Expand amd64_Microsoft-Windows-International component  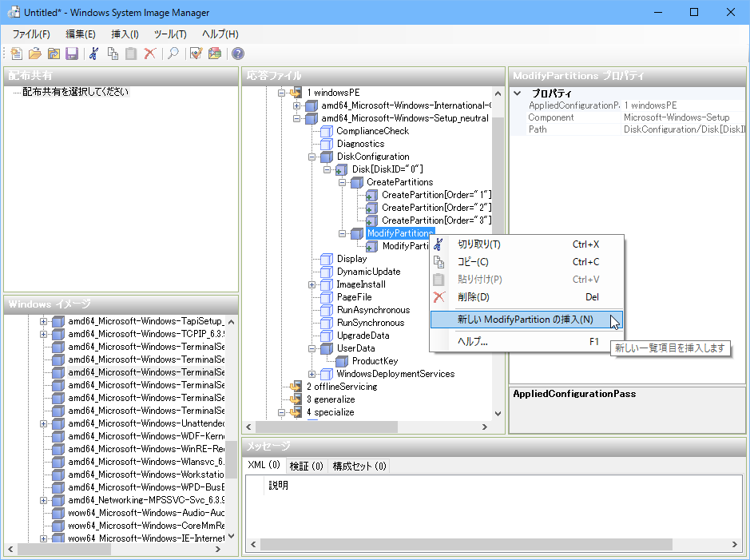(x=296, y=105)
